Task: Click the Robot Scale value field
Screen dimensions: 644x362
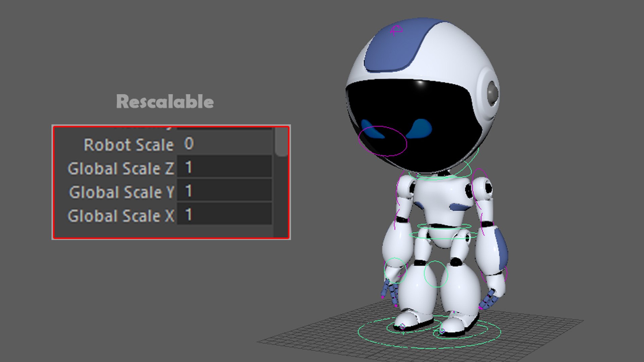Action: click(x=224, y=143)
